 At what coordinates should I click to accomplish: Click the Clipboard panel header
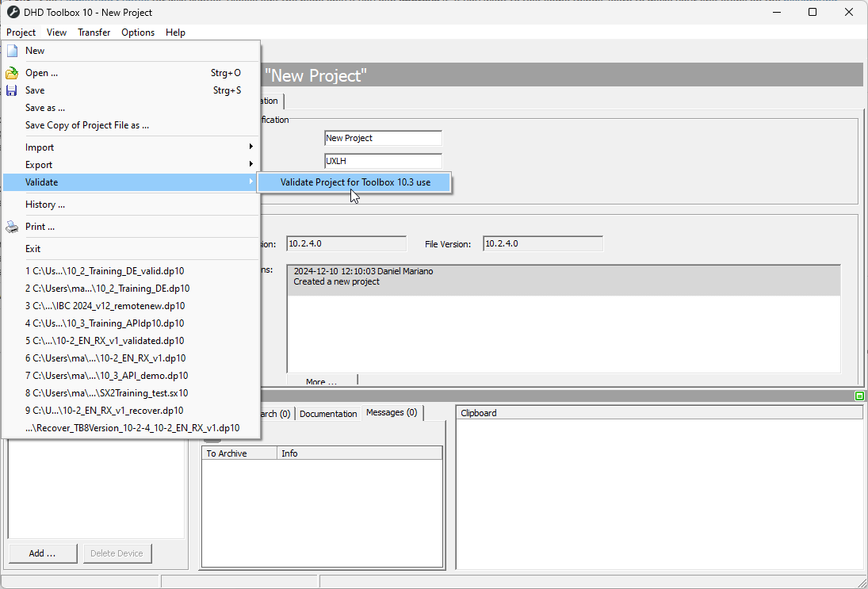pos(659,412)
